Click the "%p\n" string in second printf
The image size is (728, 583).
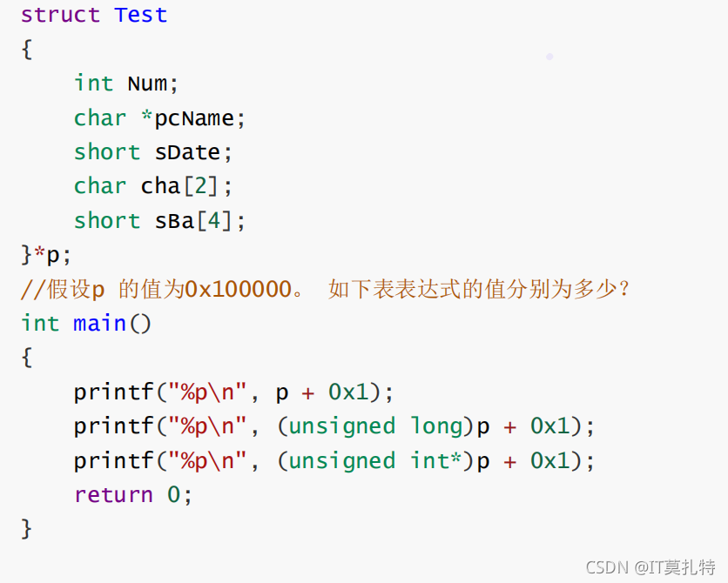point(206,426)
